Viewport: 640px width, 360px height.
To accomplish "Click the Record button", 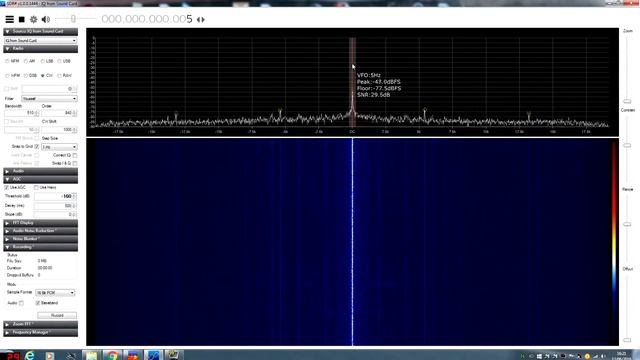I will [x=57, y=316].
